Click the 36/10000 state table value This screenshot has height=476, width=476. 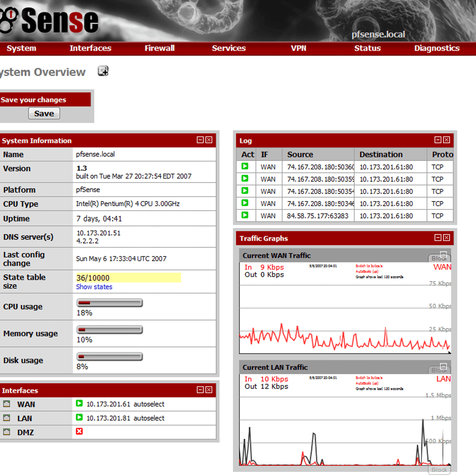93,278
